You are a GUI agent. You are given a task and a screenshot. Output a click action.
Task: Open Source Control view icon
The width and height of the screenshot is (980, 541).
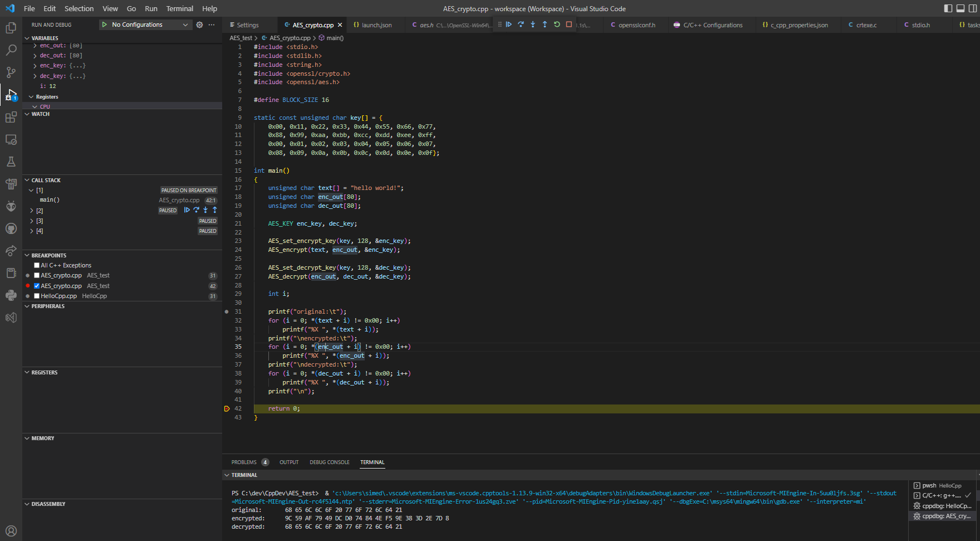[x=11, y=72]
